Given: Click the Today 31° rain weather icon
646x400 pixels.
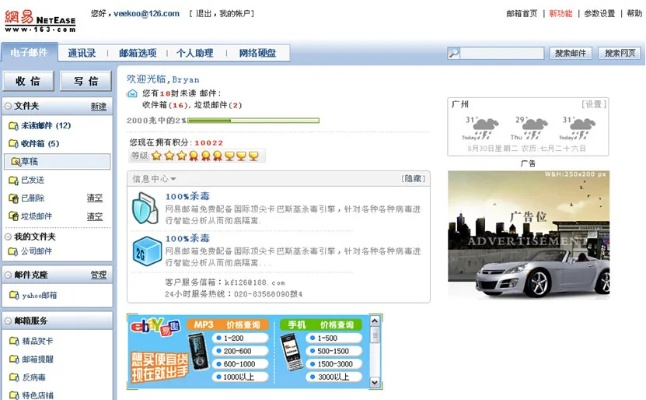Looking at the screenshot, I should (481, 129).
